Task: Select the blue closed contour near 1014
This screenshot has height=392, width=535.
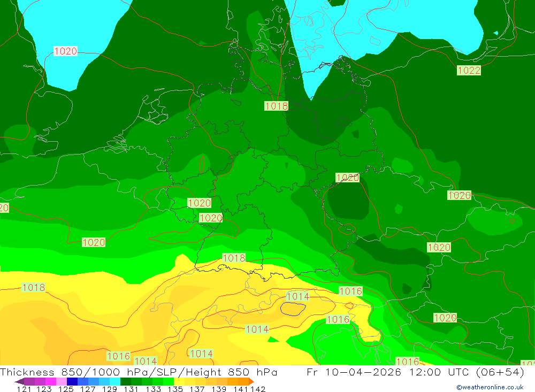Action: pos(293,309)
